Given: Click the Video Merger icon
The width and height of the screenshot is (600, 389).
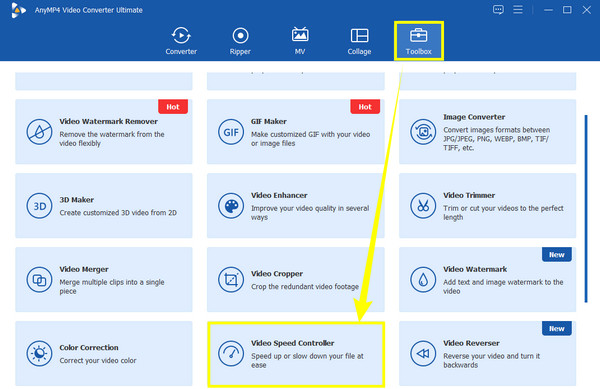Looking at the screenshot, I should point(39,280).
